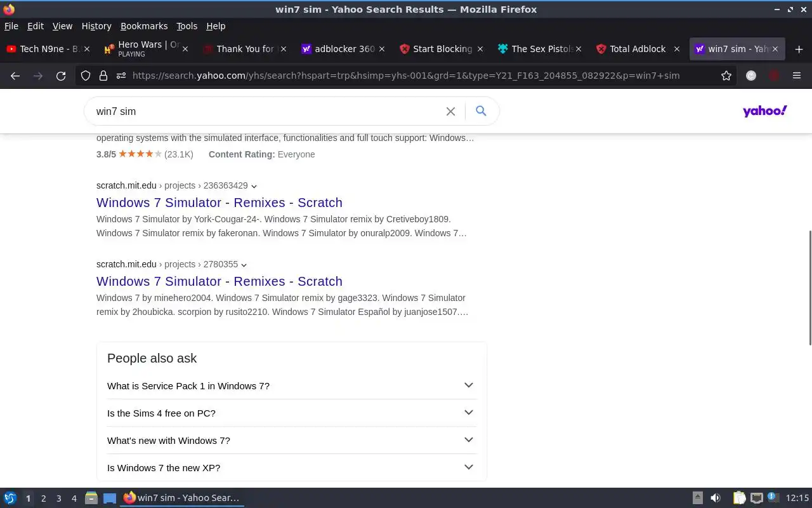The width and height of the screenshot is (812, 508).
Task: Click the Firefox window taskbar button
Action: (x=182, y=498)
